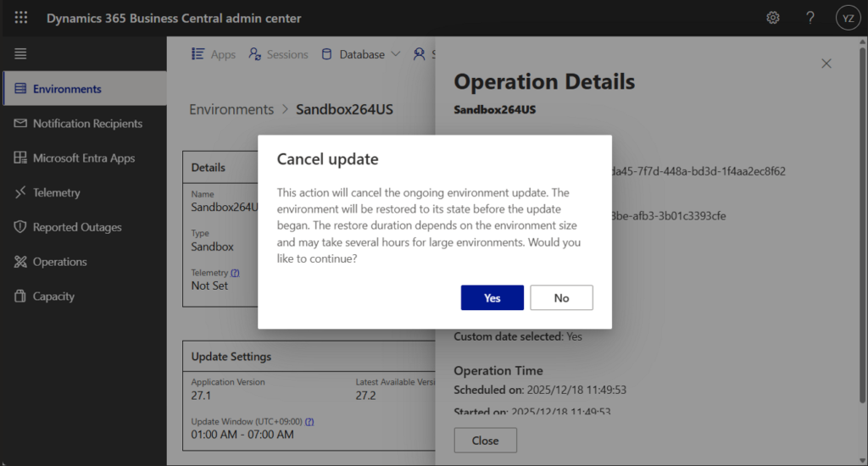Click the Reported Outages shield icon
The height and width of the screenshot is (466, 868).
coord(20,228)
